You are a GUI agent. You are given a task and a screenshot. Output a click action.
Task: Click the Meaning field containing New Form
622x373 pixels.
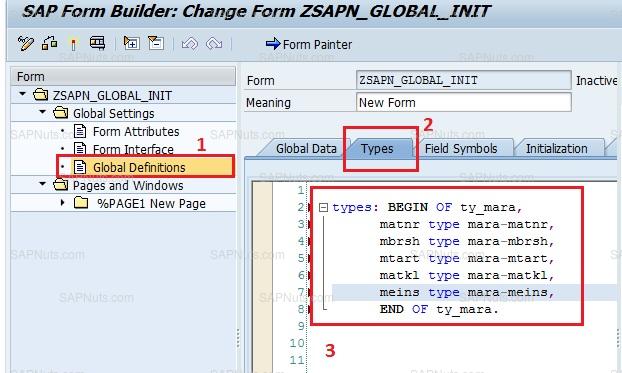pos(464,102)
